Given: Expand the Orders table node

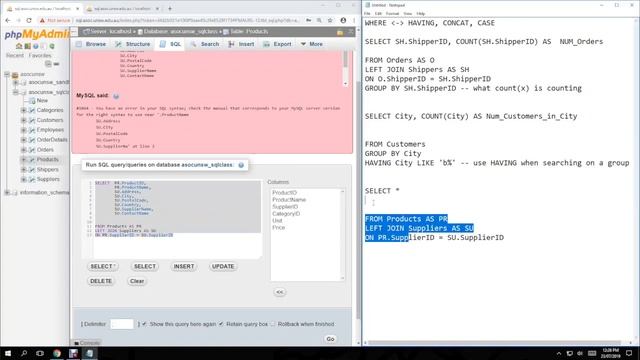Looking at the screenshot, I should (23, 150).
